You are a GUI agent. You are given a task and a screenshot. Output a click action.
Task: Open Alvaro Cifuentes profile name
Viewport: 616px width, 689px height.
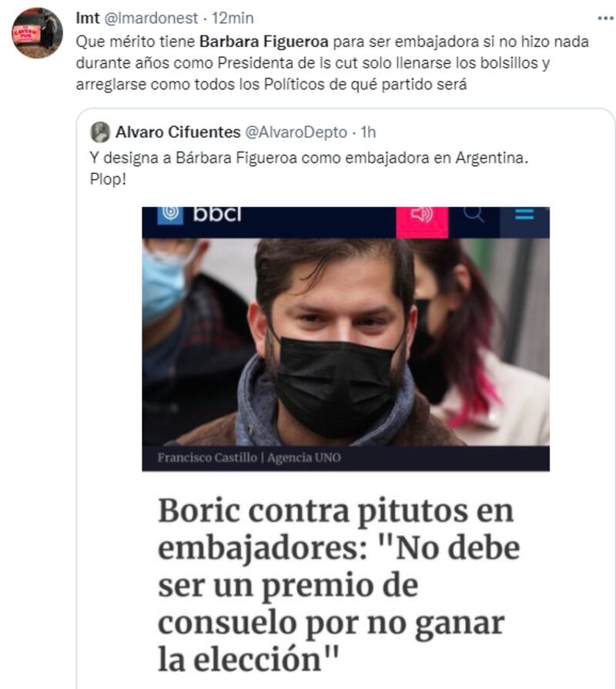178,132
